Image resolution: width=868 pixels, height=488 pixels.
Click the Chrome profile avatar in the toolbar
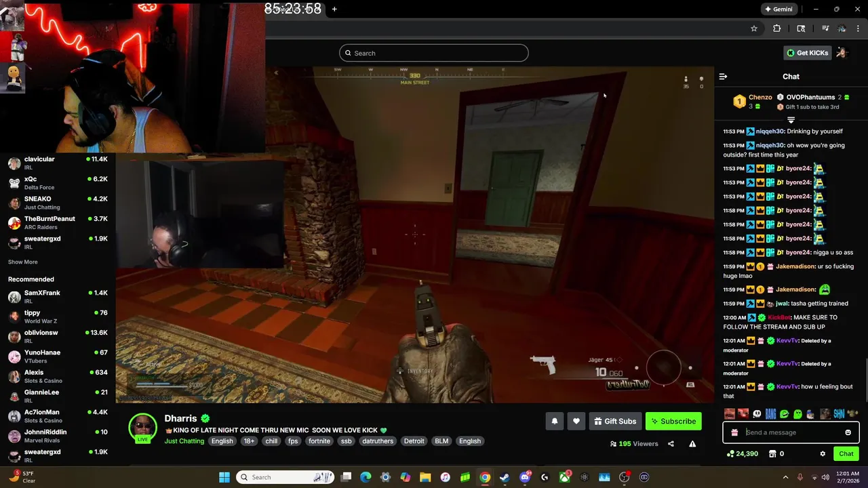(x=842, y=28)
